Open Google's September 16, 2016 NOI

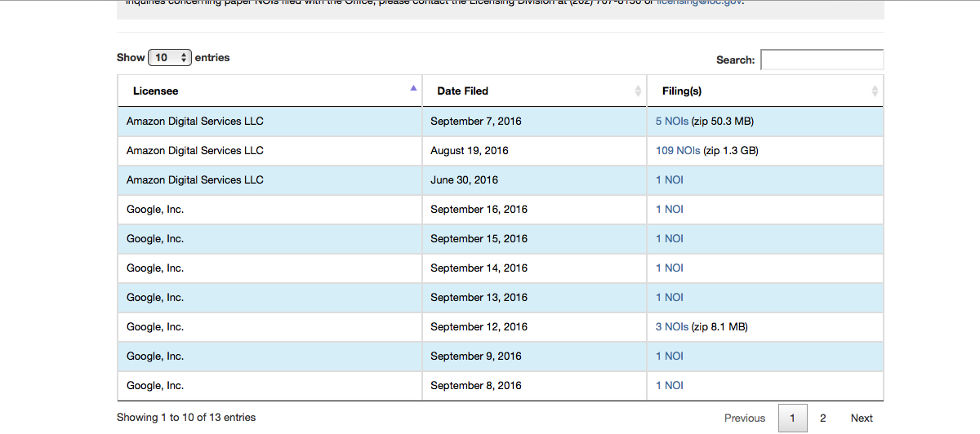(x=669, y=210)
